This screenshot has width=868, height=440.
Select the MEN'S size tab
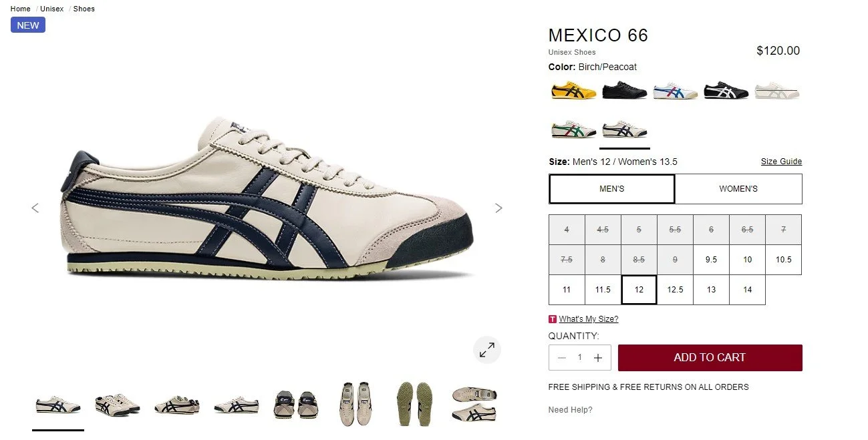point(612,189)
